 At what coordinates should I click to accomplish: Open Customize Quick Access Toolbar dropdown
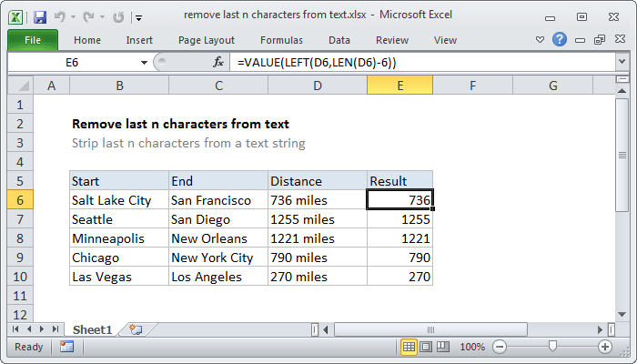tap(138, 17)
